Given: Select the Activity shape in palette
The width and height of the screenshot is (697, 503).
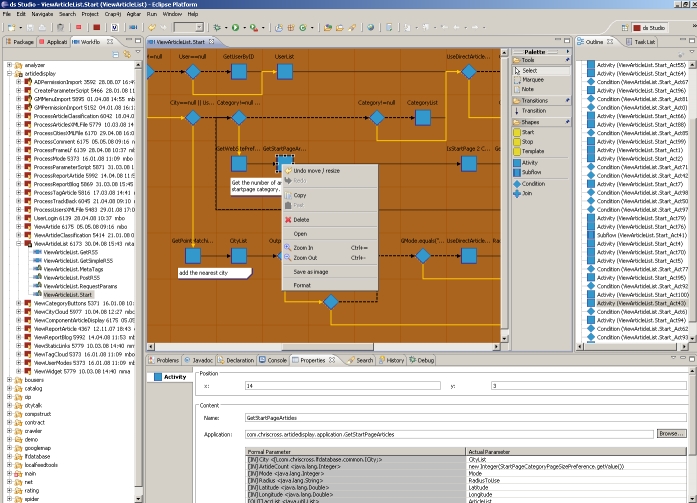Looking at the screenshot, I should pyautogui.click(x=531, y=162).
